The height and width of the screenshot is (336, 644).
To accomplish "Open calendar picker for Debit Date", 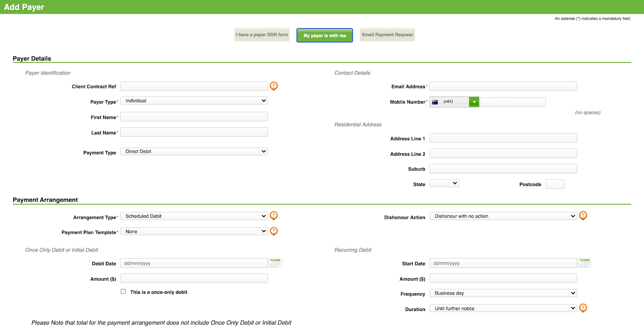I will click(x=275, y=263).
